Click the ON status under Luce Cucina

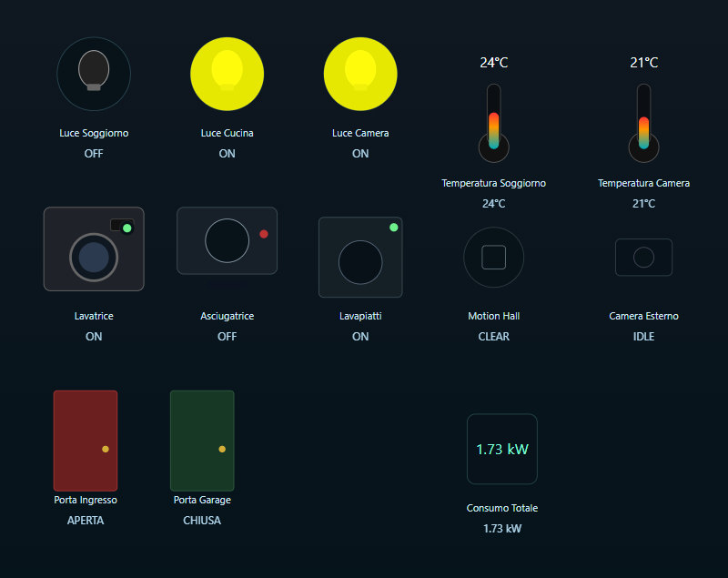227,153
